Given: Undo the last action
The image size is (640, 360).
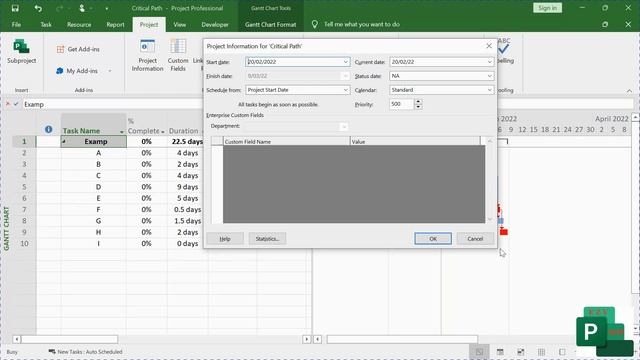Looking at the screenshot, I should tap(38, 8).
